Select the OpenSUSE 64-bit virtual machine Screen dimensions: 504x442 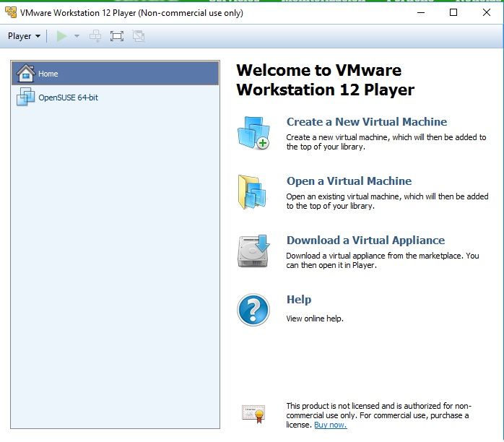(x=68, y=97)
